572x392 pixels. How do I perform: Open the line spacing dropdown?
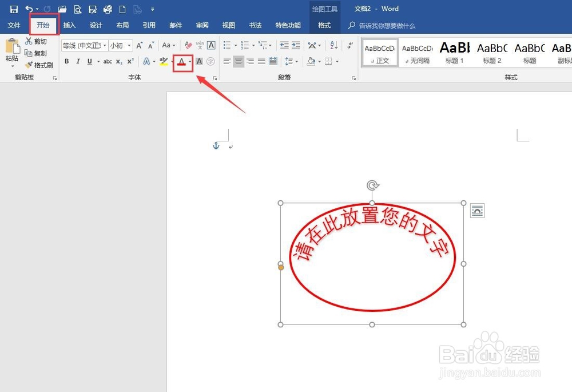[x=296, y=62]
